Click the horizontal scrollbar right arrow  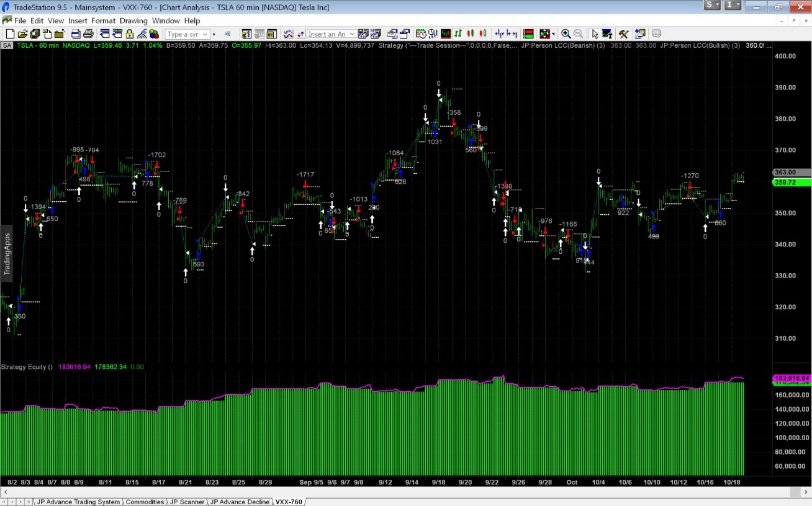(805, 492)
